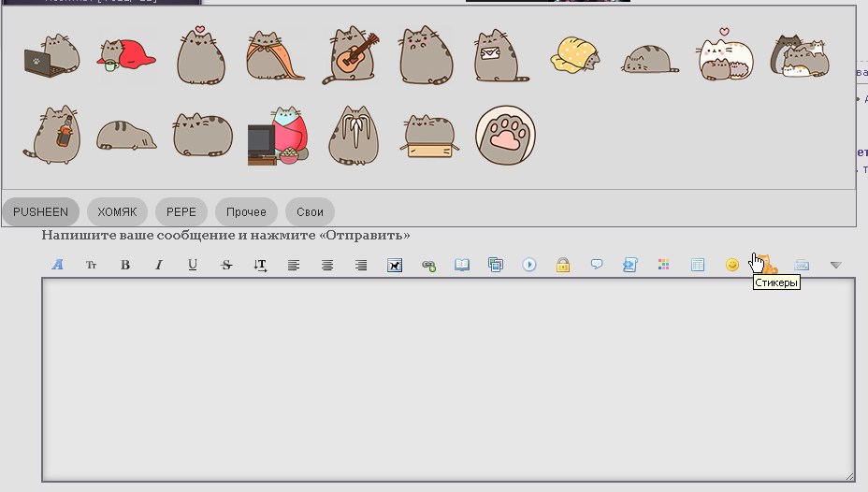868x492 pixels.
Task: Toggle italic formatting
Action: click(x=159, y=265)
